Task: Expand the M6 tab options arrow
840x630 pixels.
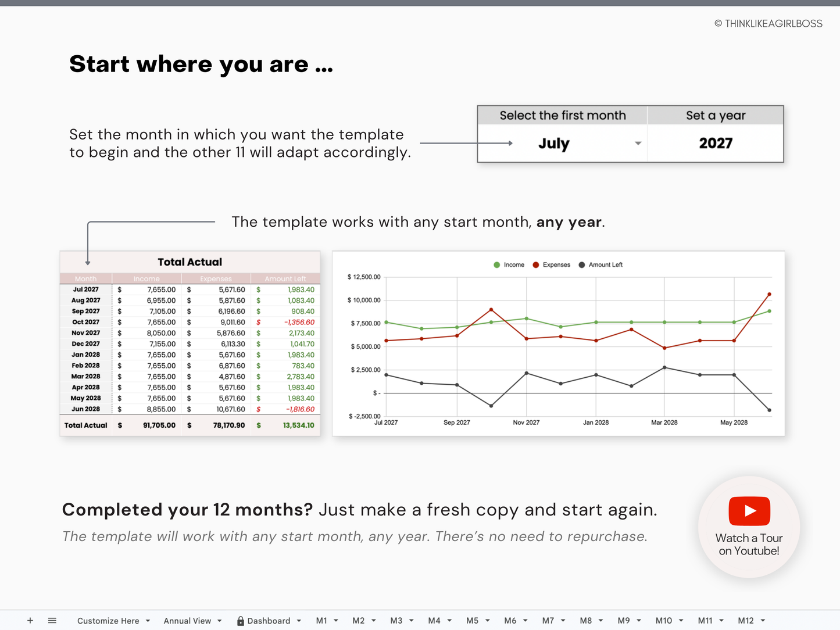Action: pos(525,620)
